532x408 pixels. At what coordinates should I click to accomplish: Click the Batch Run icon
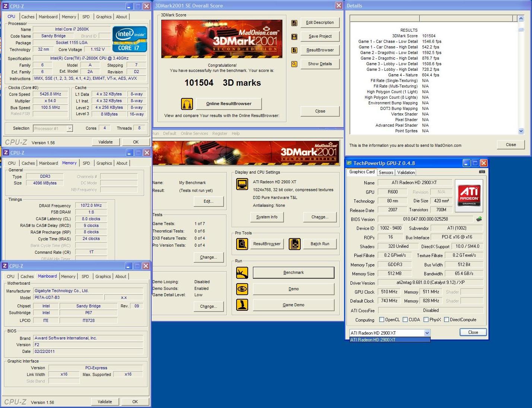click(295, 244)
